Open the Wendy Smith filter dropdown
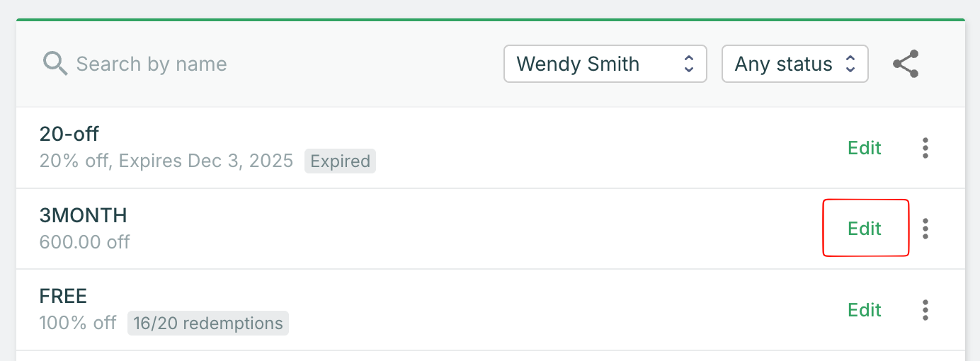 (605, 64)
